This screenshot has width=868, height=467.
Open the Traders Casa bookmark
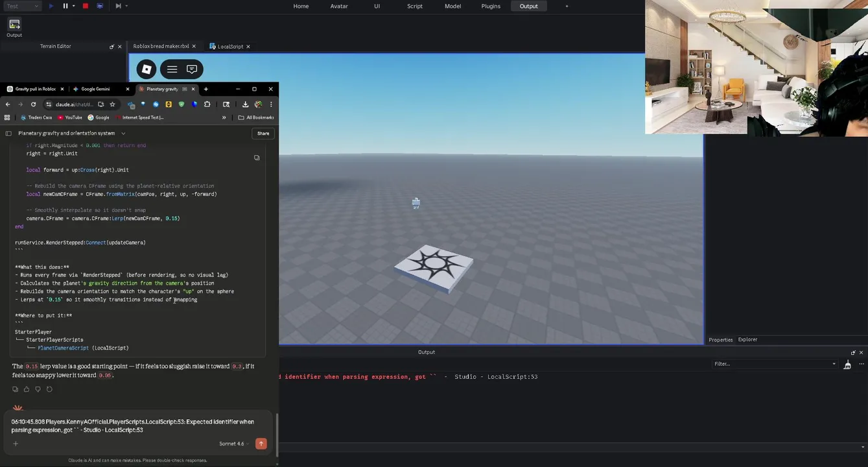(36, 117)
